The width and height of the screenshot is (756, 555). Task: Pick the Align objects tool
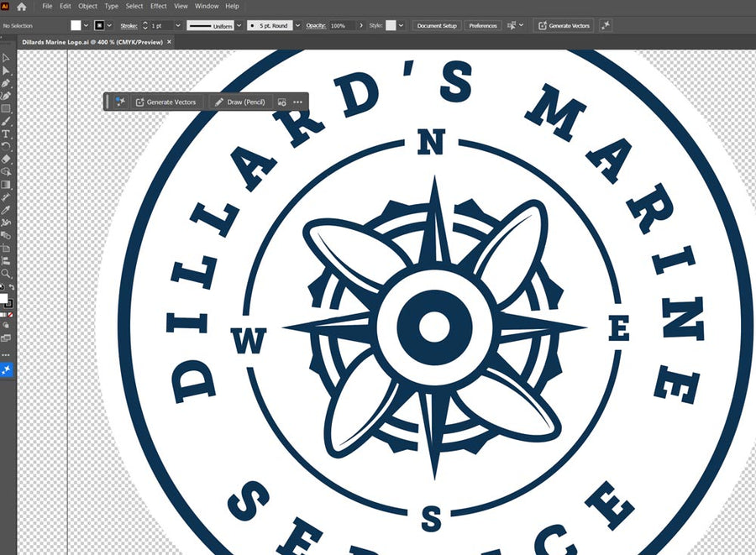6,260
